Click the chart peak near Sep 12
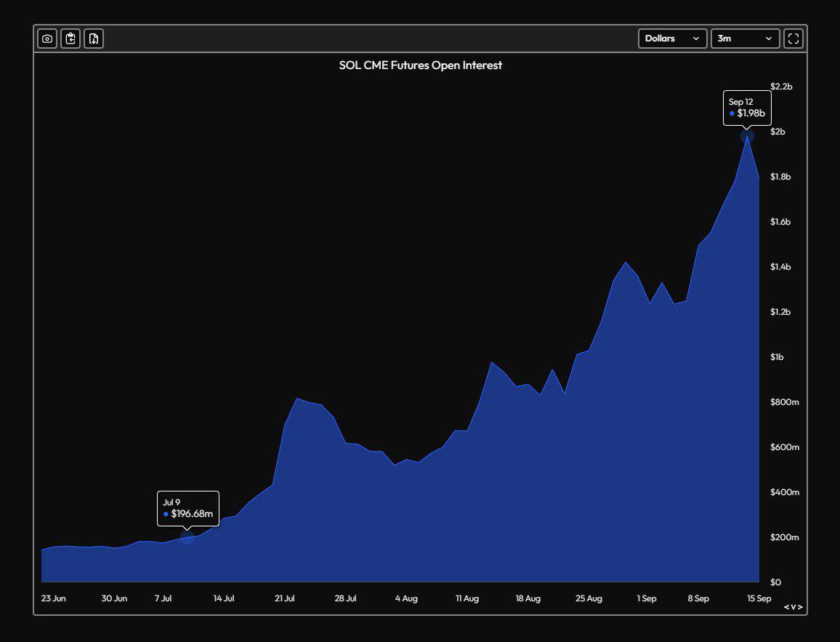This screenshot has height=642, width=840. tap(746, 140)
